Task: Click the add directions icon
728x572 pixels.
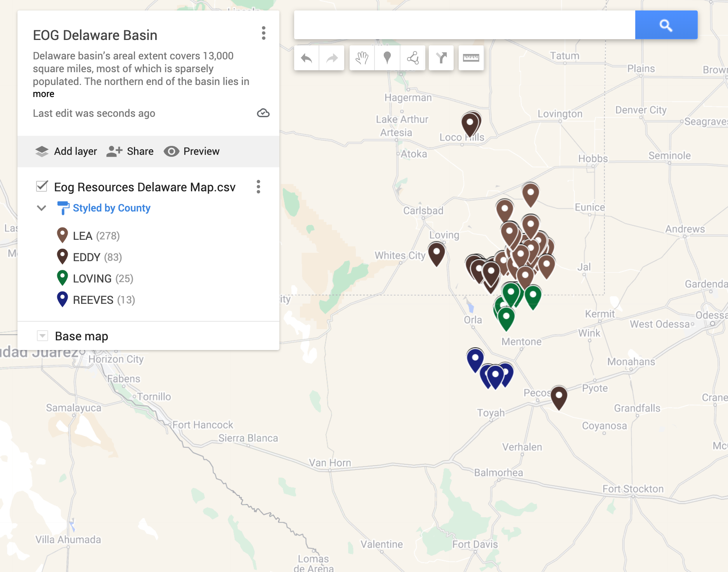Action: pos(441,58)
